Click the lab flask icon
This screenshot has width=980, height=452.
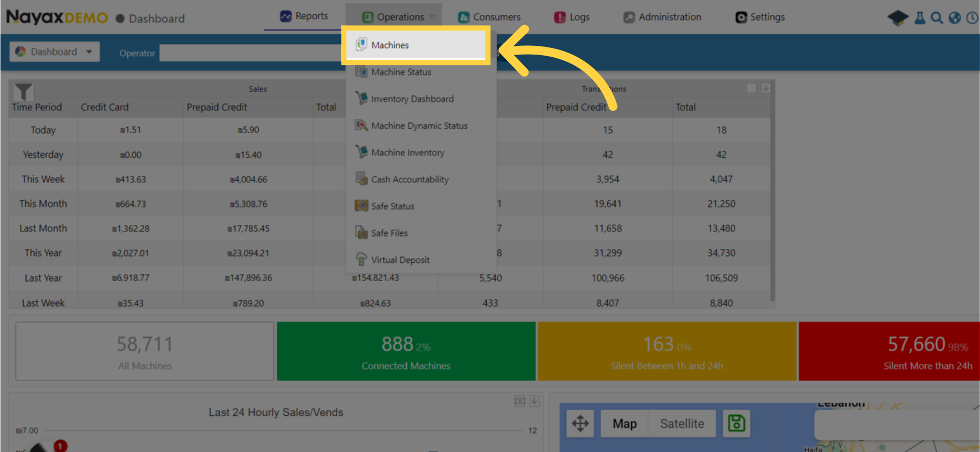[920, 18]
